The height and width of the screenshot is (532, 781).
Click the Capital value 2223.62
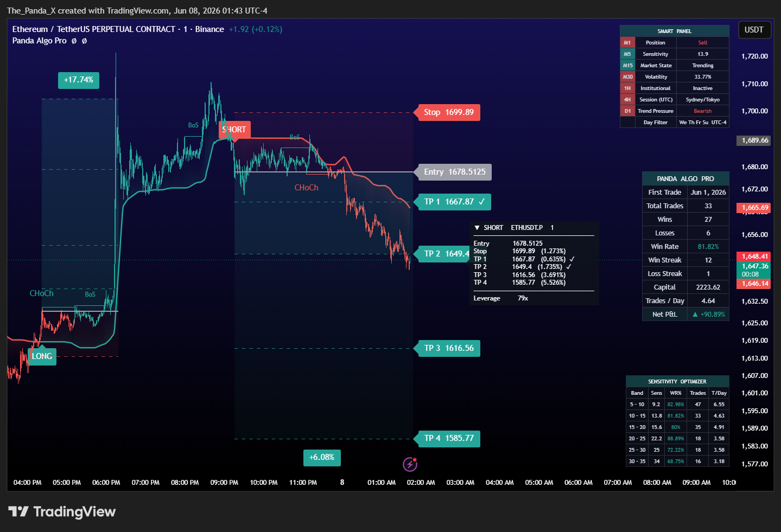pyautogui.click(x=708, y=287)
